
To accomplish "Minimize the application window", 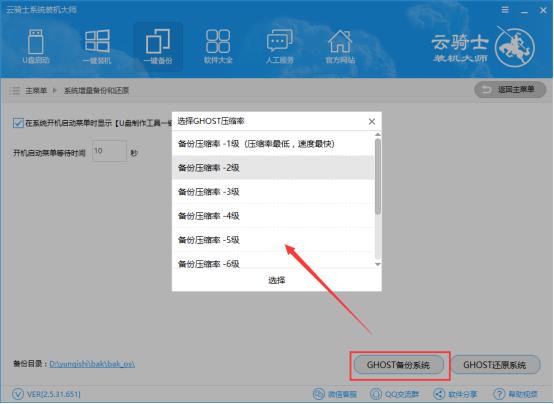I will pos(524,11).
